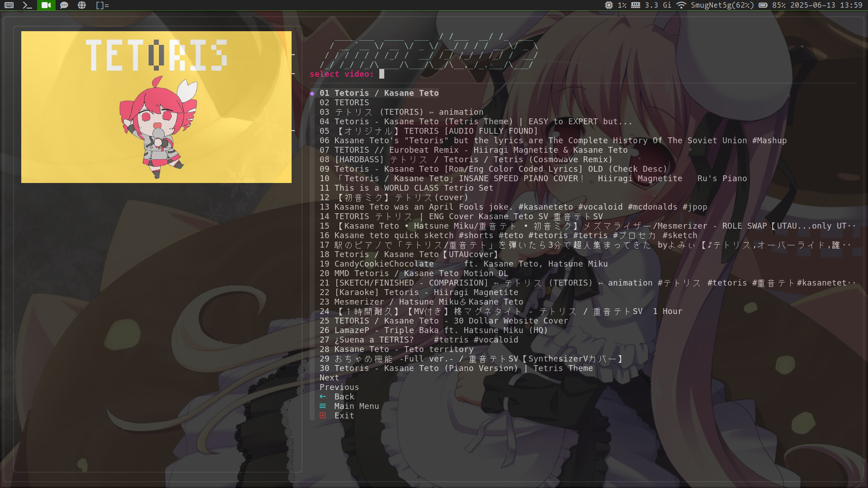Screen dimensions: 868x488
Task: Click the green video camera icon
Action: click(46, 5)
